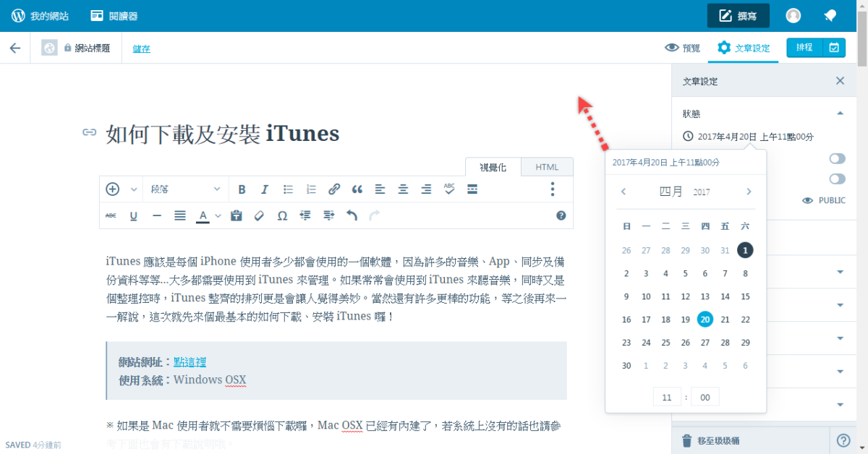Toggle paste as text

coord(236,215)
